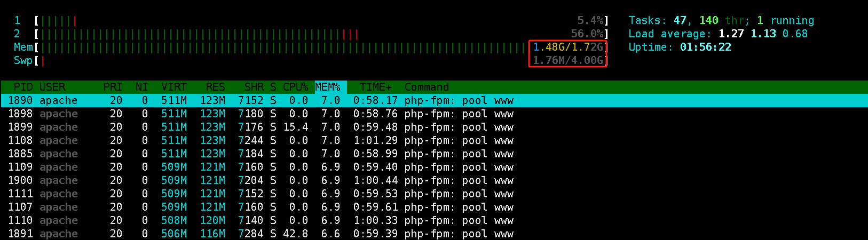Image resolution: width=868 pixels, height=240 pixels.
Task: Click the PRI column header
Action: [113, 87]
